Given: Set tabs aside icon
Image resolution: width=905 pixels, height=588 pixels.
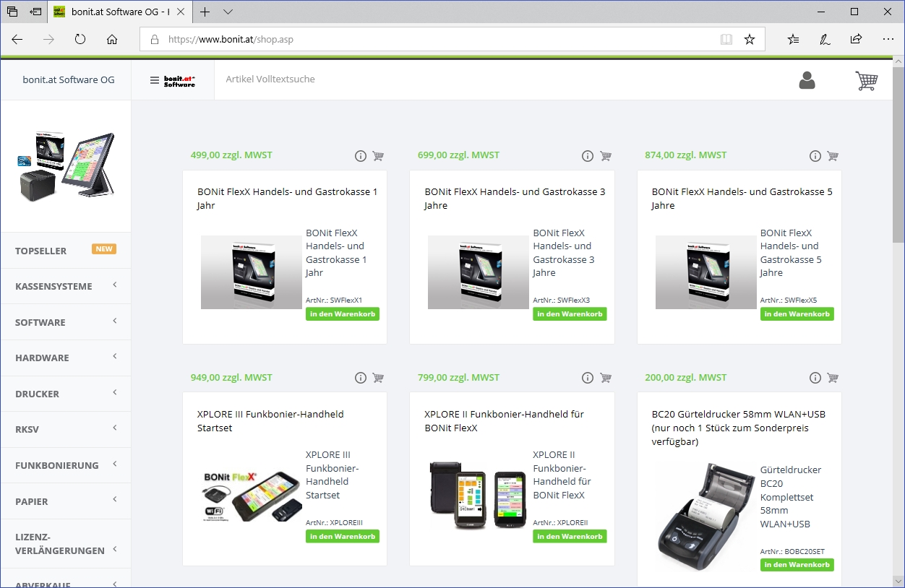Looking at the screenshot, I should (x=35, y=12).
